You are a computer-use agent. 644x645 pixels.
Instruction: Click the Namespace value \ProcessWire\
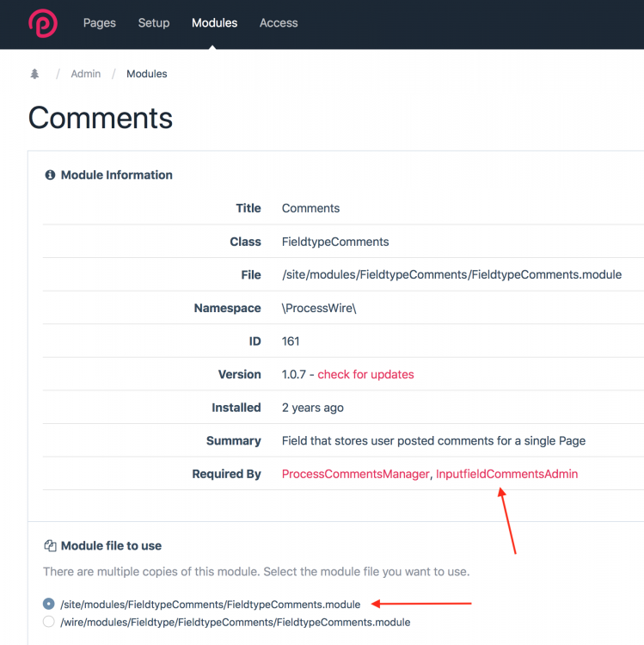click(319, 308)
